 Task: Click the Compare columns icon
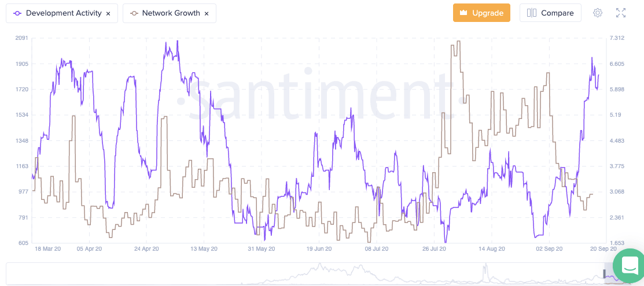(x=532, y=13)
